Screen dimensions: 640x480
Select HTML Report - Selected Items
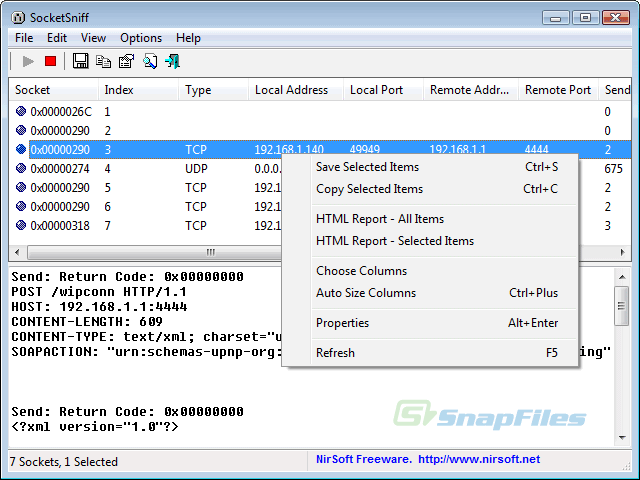pyautogui.click(x=437, y=241)
